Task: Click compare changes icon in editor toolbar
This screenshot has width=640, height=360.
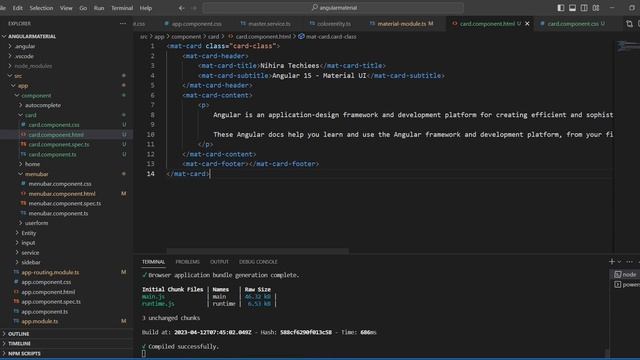Action: [x=629, y=24]
